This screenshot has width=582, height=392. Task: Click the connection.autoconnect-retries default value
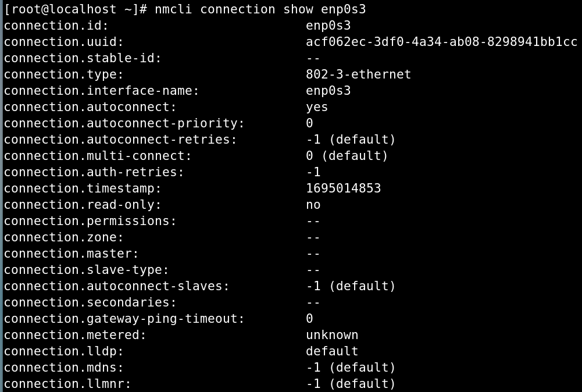351,140
